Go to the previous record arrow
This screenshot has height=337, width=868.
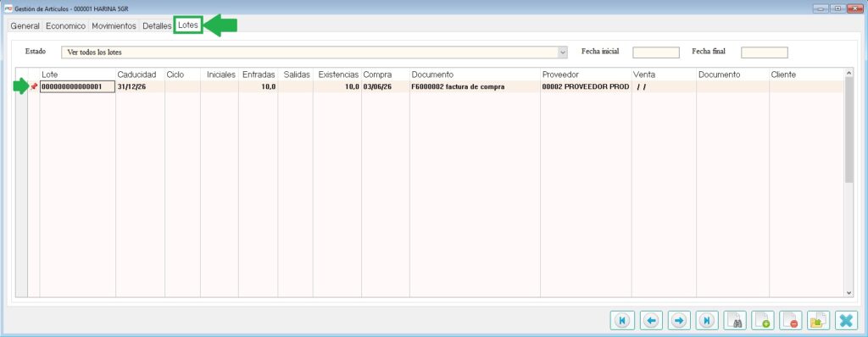[651, 320]
